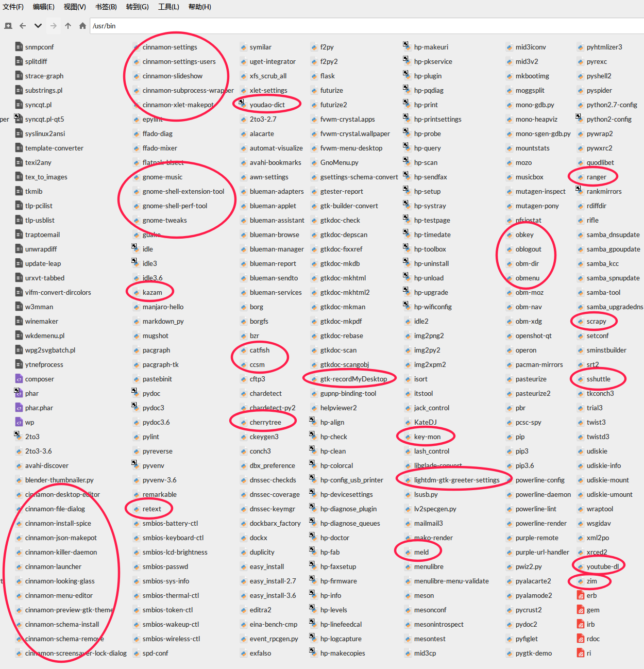This screenshot has height=669, width=644.
Task: Select the file named quodlibet
Action: (x=600, y=162)
